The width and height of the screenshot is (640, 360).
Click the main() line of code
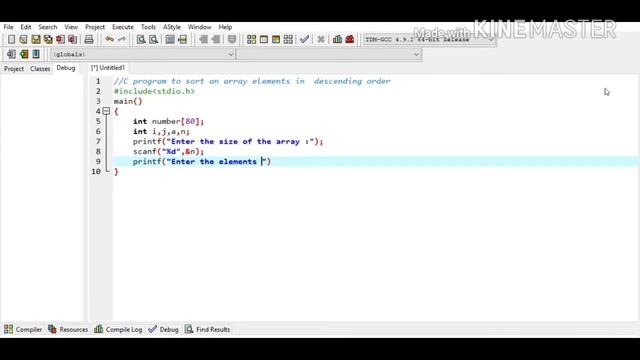(x=128, y=101)
